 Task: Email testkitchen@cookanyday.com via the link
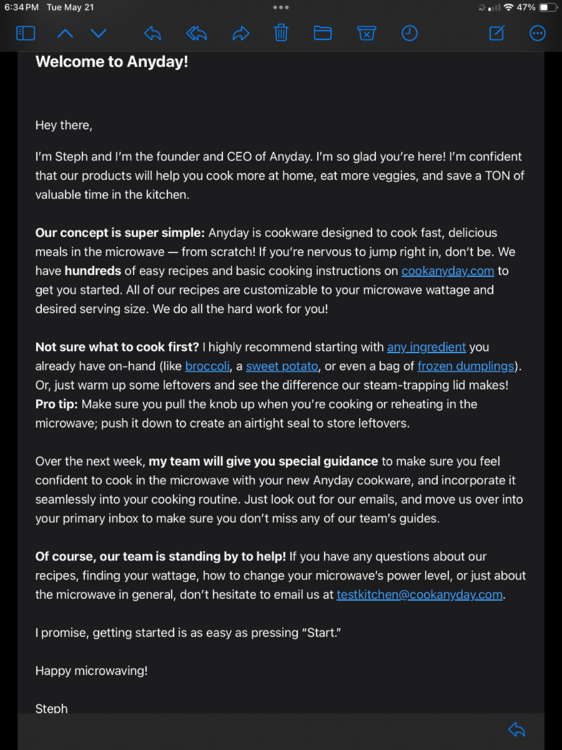[x=419, y=595]
